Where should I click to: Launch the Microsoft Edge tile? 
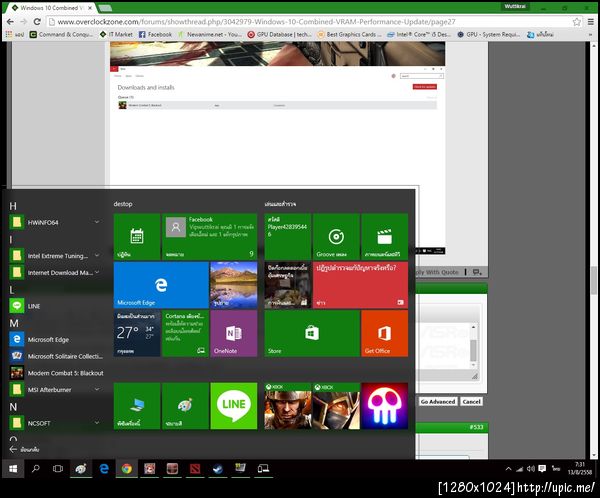(161, 285)
